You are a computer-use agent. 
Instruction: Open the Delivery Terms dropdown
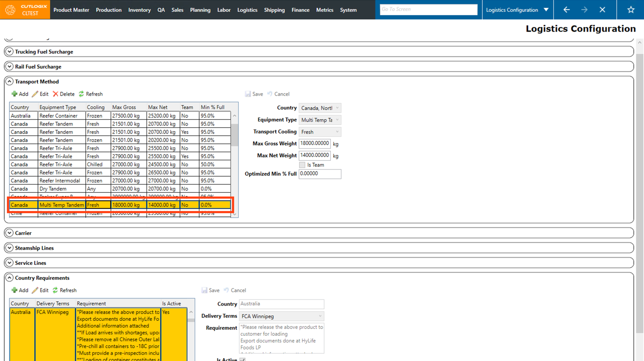[x=320, y=316]
